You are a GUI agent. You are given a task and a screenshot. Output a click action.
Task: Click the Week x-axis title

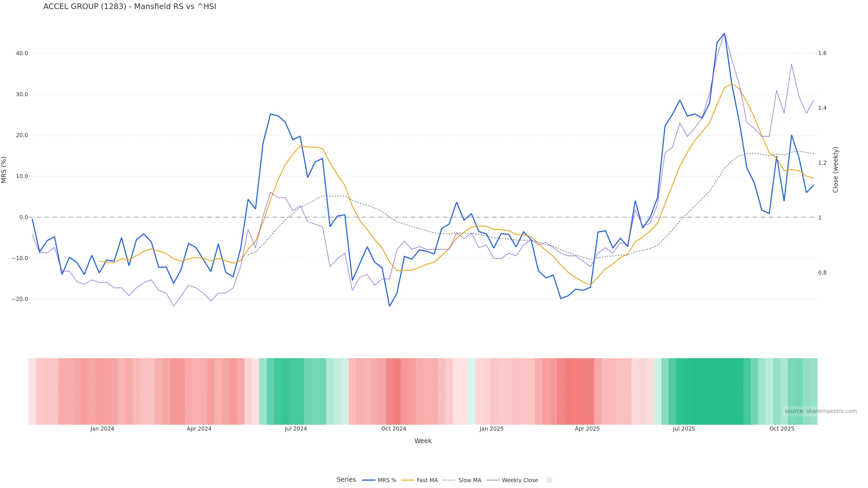pyautogui.click(x=423, y=441)
